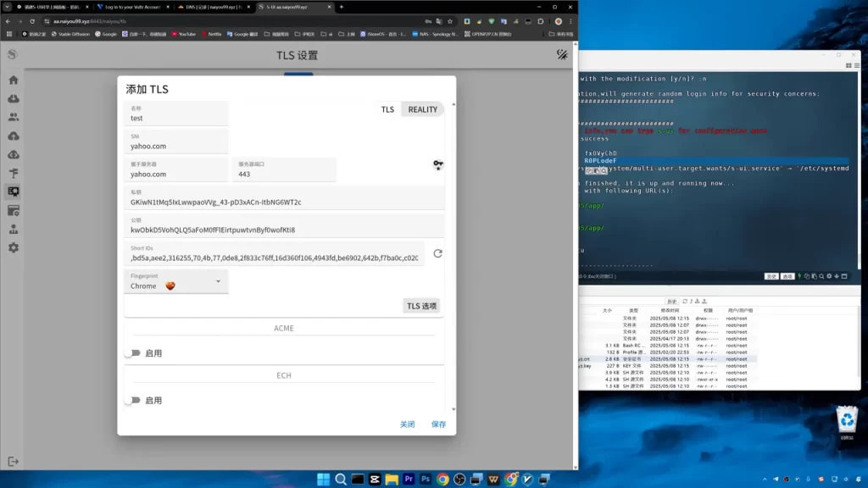
Task: Open the home icon in the sidebar
Action: coord(14,80)
